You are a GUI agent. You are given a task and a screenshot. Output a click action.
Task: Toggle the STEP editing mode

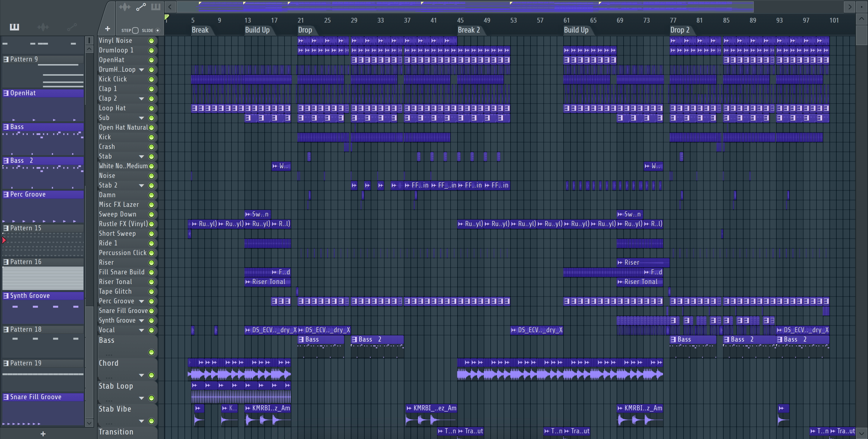[135, 30]
